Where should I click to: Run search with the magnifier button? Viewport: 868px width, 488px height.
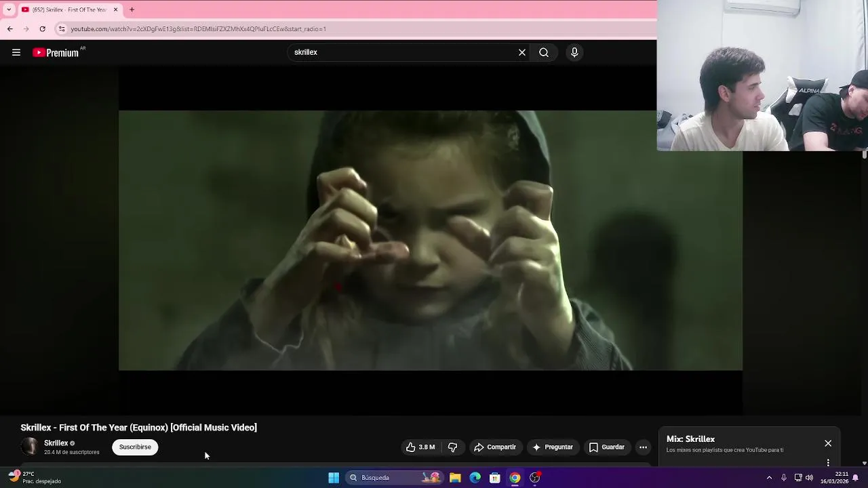click(x=544, y=52)
